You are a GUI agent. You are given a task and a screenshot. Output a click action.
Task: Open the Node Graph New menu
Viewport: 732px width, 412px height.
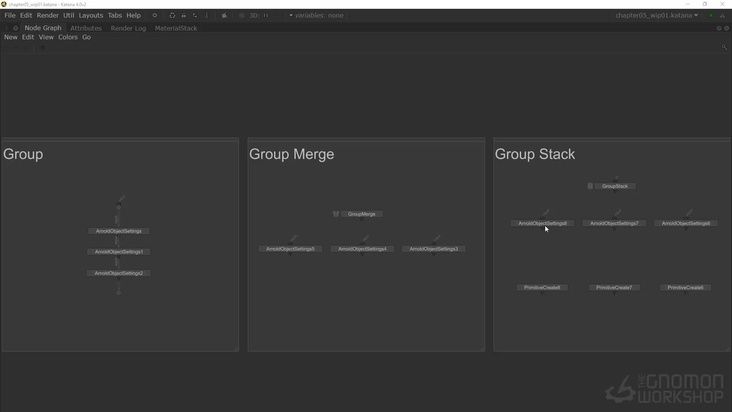pos(11,37)
